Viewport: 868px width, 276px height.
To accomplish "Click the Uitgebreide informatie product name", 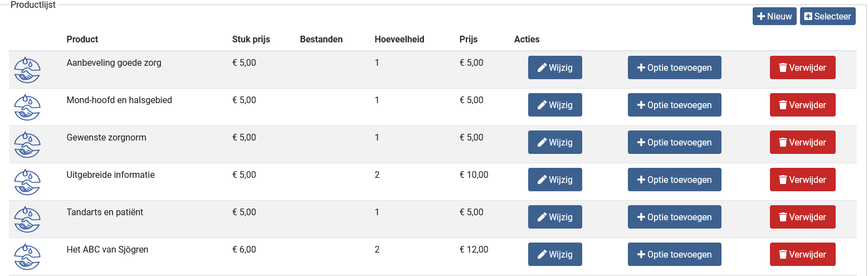I will (110, 175).
